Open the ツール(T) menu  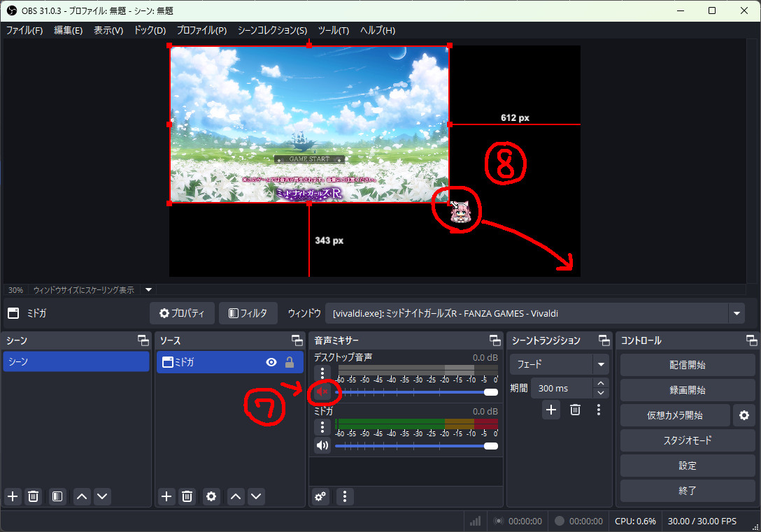point(334,30)
